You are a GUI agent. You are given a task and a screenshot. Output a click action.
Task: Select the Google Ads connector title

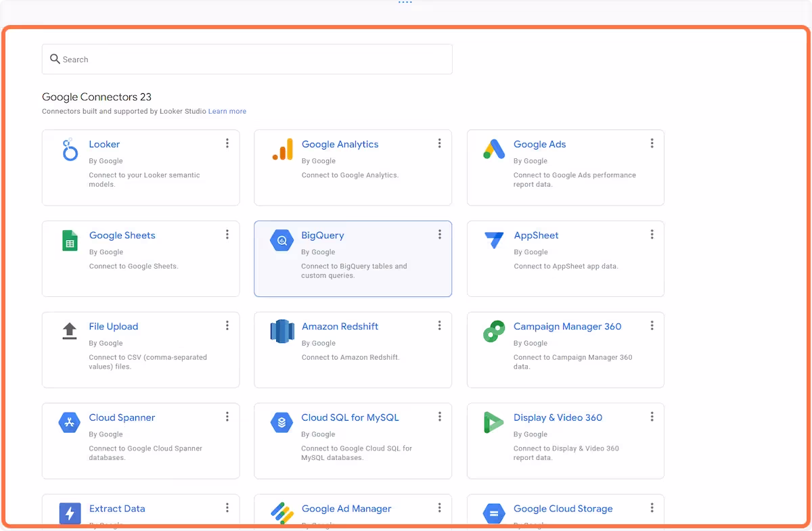(x=539, y=144)
